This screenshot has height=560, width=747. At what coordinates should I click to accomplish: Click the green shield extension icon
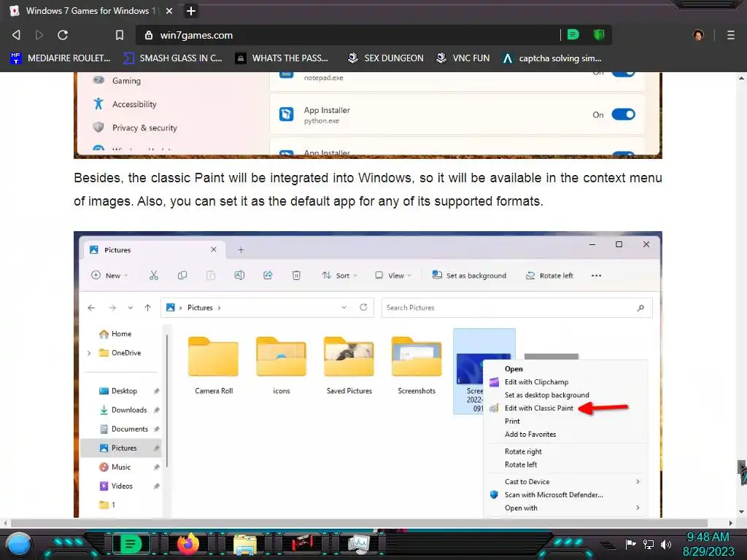click(x=599, y=34)
